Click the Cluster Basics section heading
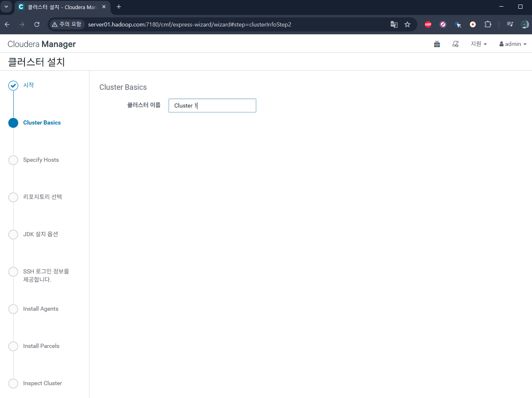Image resolution: width=532 pixels, height=398 pixels. pos(123,87)
